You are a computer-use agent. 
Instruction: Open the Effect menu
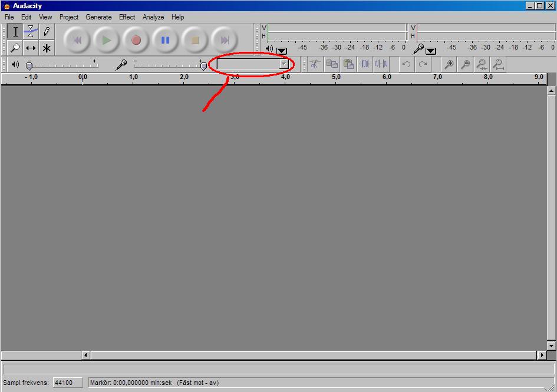click(x=127, y=17)
